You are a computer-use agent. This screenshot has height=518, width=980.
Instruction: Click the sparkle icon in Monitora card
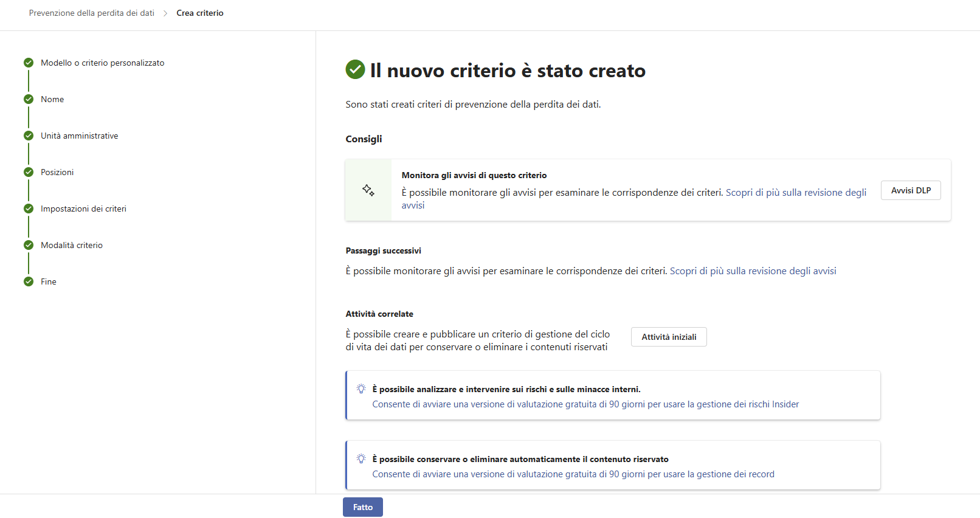click(368, 190)
